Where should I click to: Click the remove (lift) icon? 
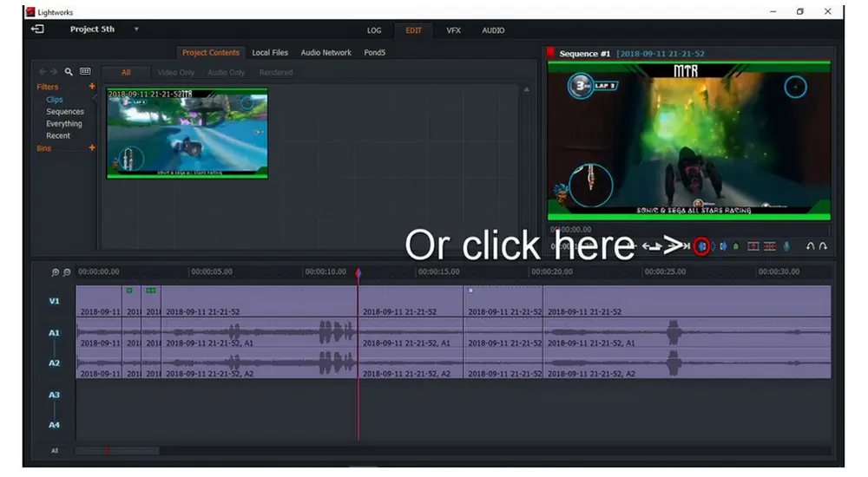click(753, 246)
